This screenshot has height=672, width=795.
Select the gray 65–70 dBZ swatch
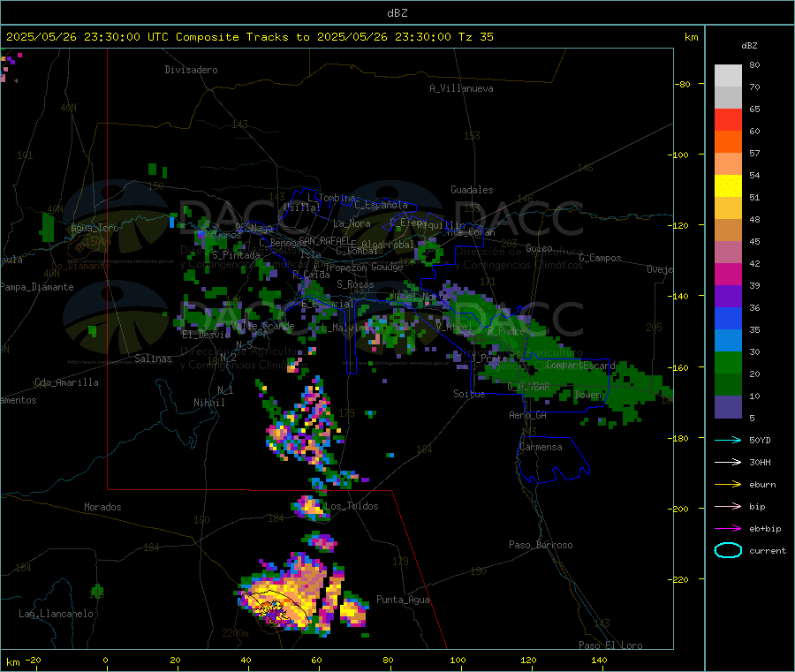pos(728,98)
